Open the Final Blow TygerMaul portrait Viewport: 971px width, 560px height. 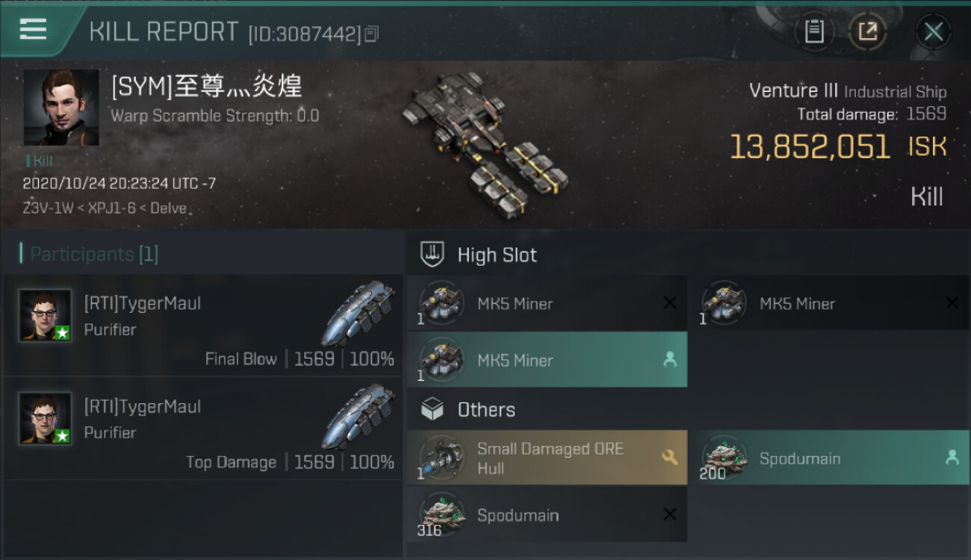point(45,315)
